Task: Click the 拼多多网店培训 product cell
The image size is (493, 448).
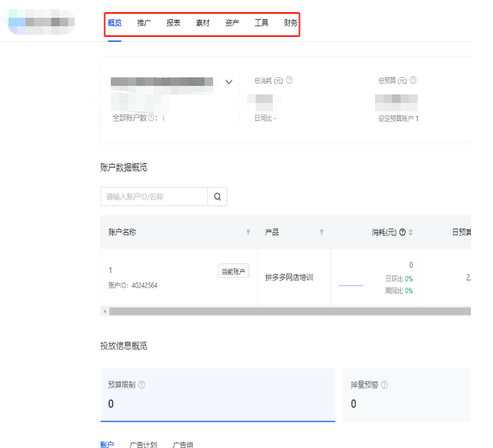Action: (x=289, y=278)
